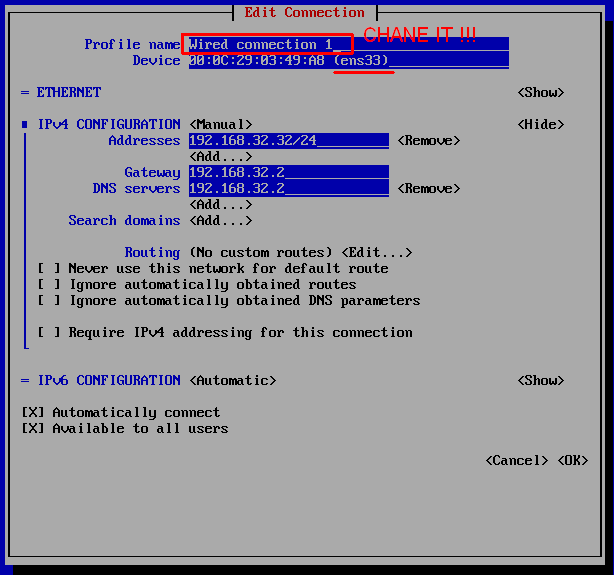Cancel the Edit Connection dialog

(x=516, y=461)
